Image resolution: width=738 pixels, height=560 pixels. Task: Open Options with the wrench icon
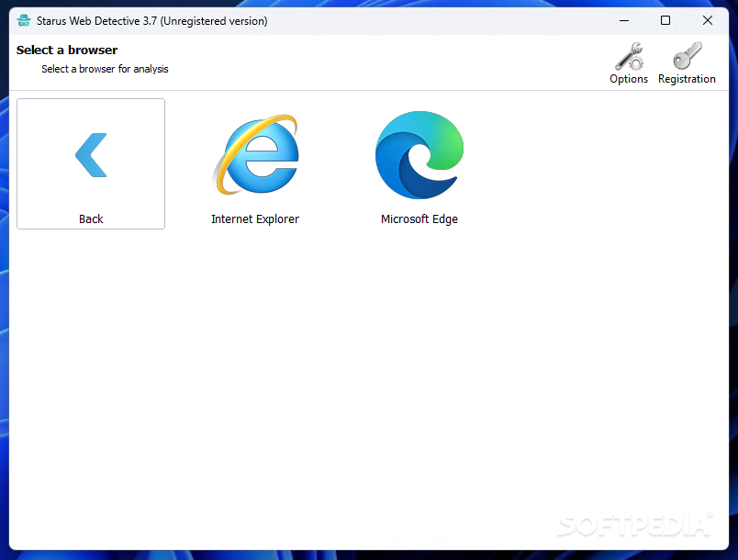[x=629, y=63]
